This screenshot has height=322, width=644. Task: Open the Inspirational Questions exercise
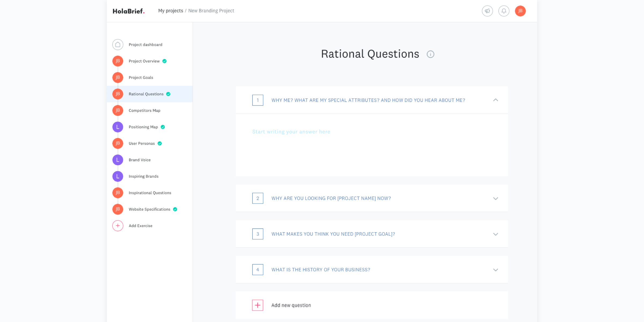pyautogui.click(x=150, y=193)
